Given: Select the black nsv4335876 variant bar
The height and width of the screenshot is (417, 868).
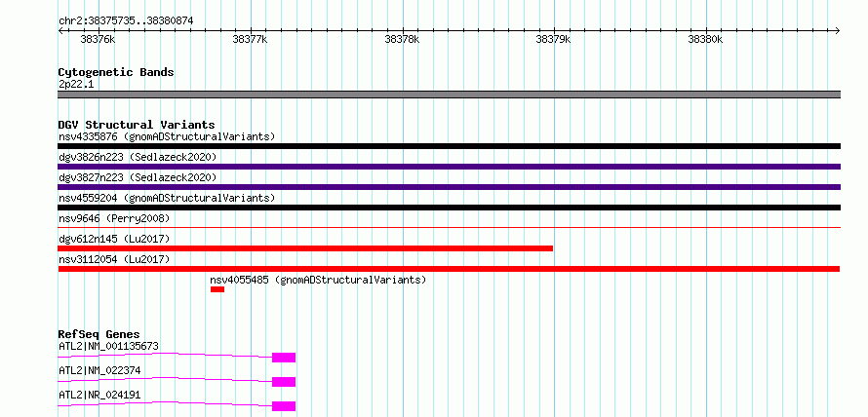Looking at the screenshot, I should pyautogui.click(x=449, y=146).
